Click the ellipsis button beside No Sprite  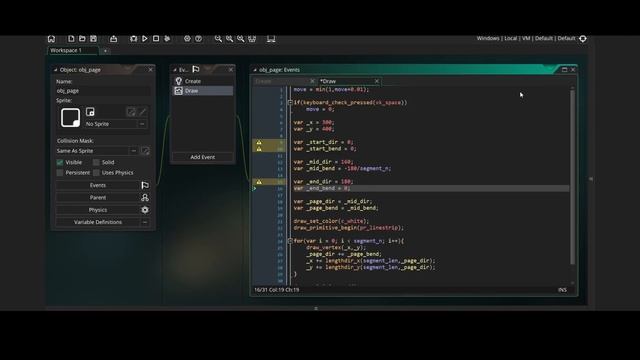click(x=142, y=124)
